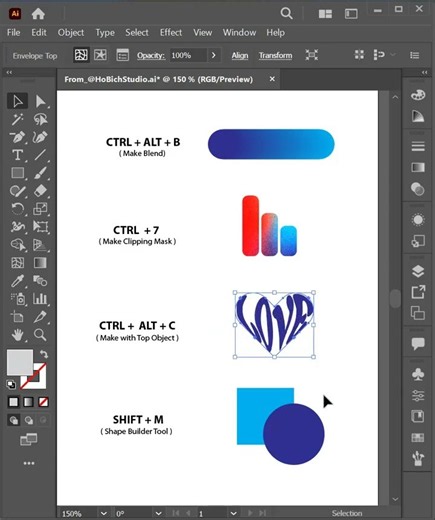Viewport: 435px width, 520px height.
Task: Select the Rectangle tool
Action: (17, 173)
